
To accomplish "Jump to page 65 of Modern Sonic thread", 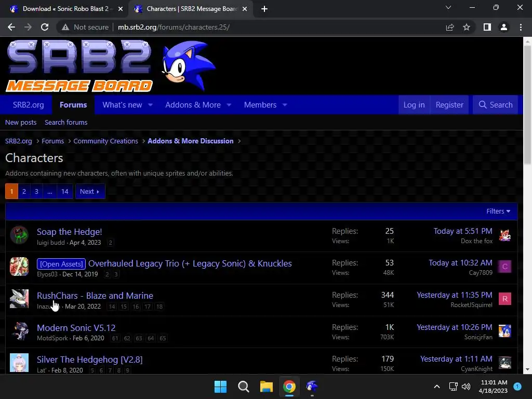I will (x=163, y=338).
